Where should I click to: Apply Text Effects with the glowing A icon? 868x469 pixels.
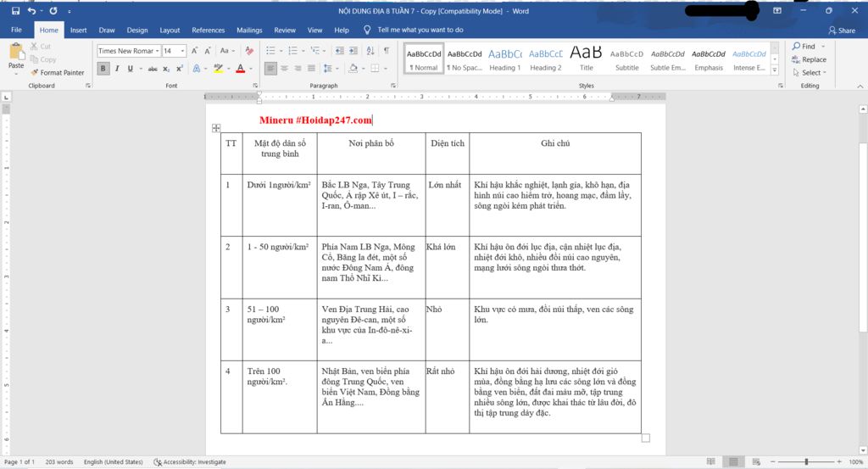[196, 69]
